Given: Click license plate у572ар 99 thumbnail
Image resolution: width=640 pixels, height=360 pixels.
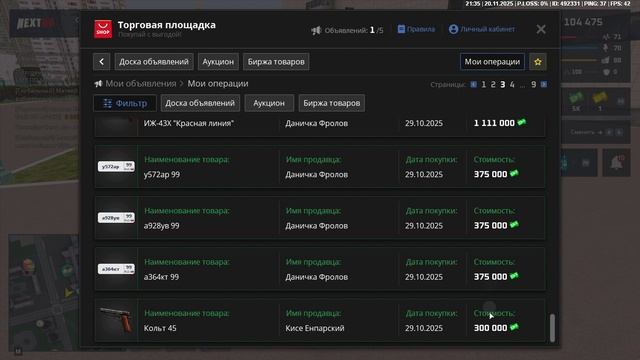Looking at the screenshot, I should point(116,167).
